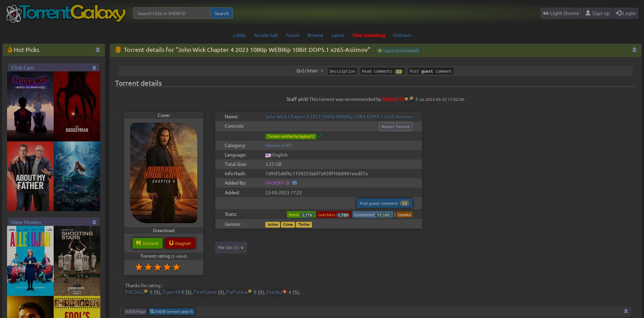Collapse the Hot Picks panel

coord(98,50)
